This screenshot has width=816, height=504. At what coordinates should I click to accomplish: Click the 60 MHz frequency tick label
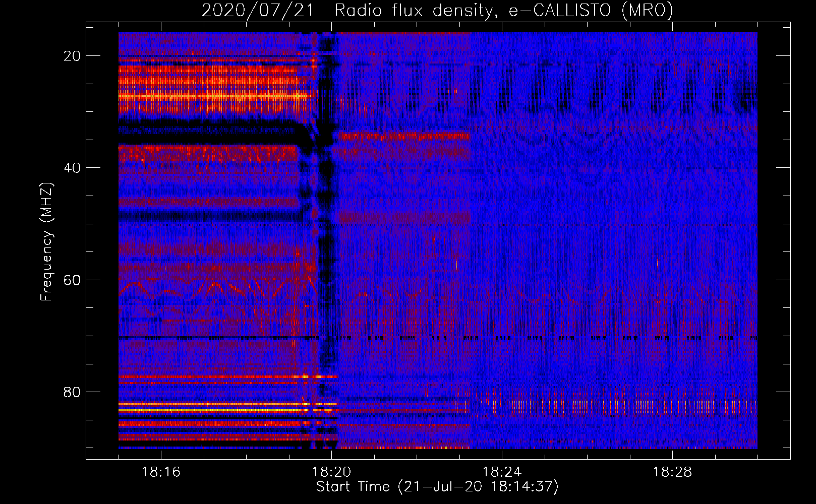pos(72,280)
